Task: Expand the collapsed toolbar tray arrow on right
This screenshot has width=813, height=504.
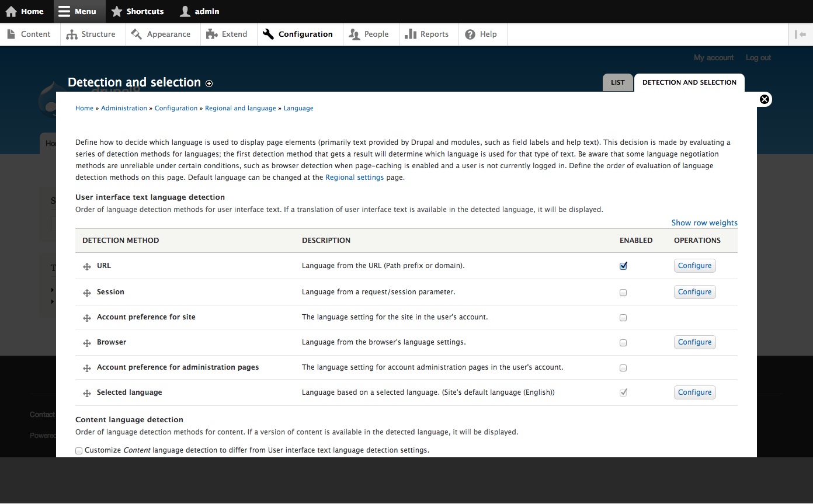Action: point(800,34)
